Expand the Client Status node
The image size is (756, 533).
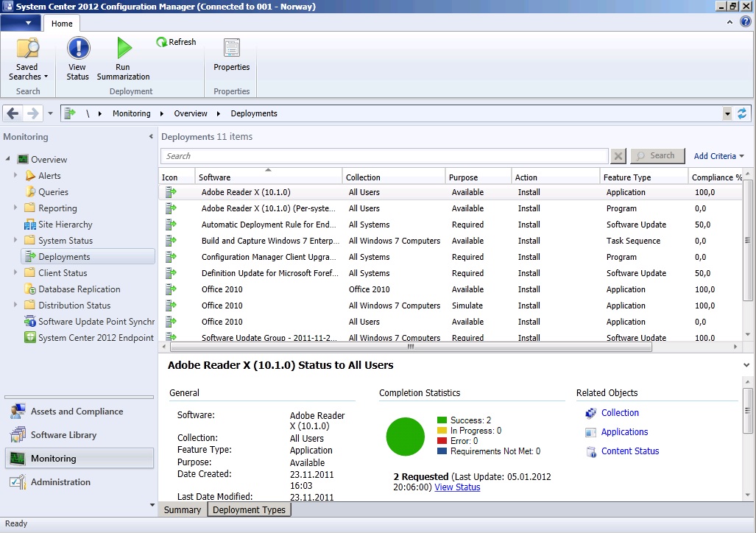click(15, 272)
